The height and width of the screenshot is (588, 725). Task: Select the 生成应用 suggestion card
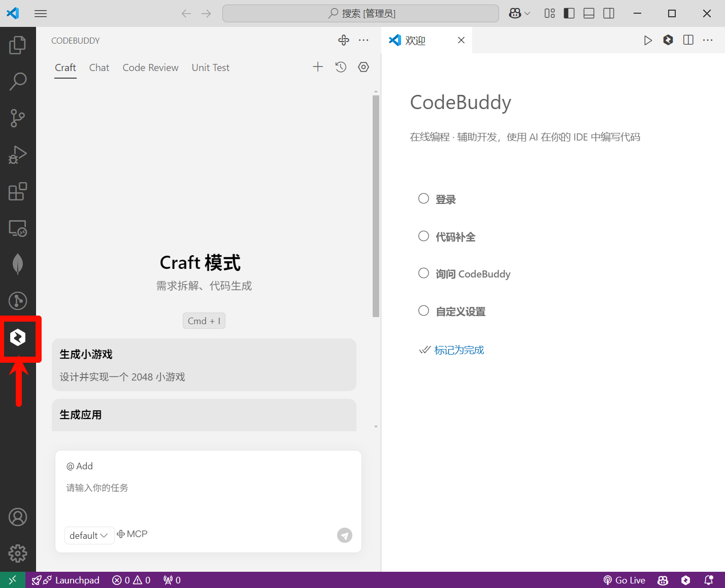tap(204, 415)
